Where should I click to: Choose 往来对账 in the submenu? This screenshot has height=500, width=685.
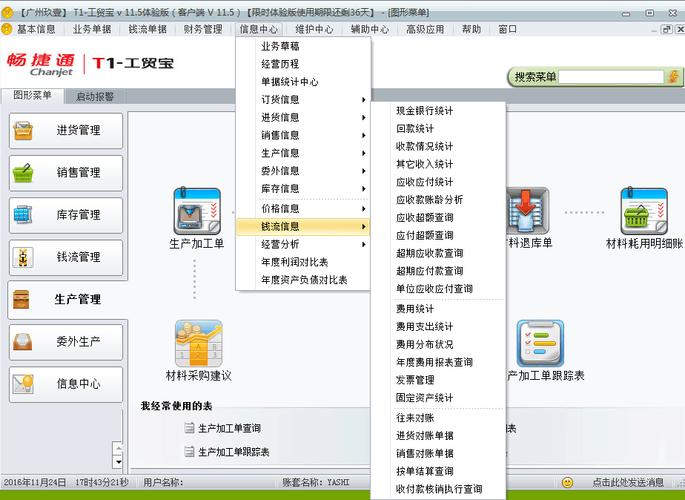pyautogui.click(x=438, y=418)
